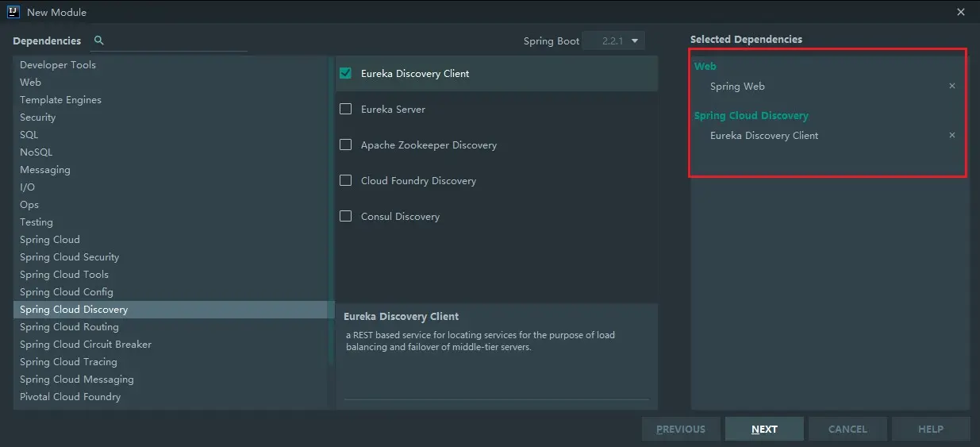Select Spring Web in Selected Dependencies

(x=737, y=86)
